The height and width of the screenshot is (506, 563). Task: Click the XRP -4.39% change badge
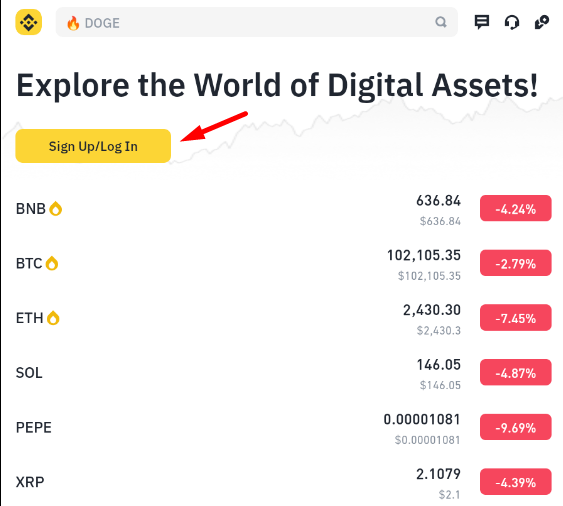coord(515,482)
